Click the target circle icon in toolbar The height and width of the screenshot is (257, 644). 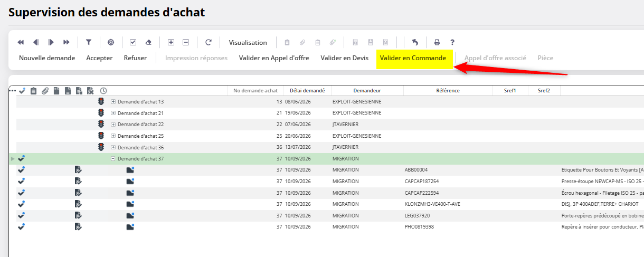[111, 42]
